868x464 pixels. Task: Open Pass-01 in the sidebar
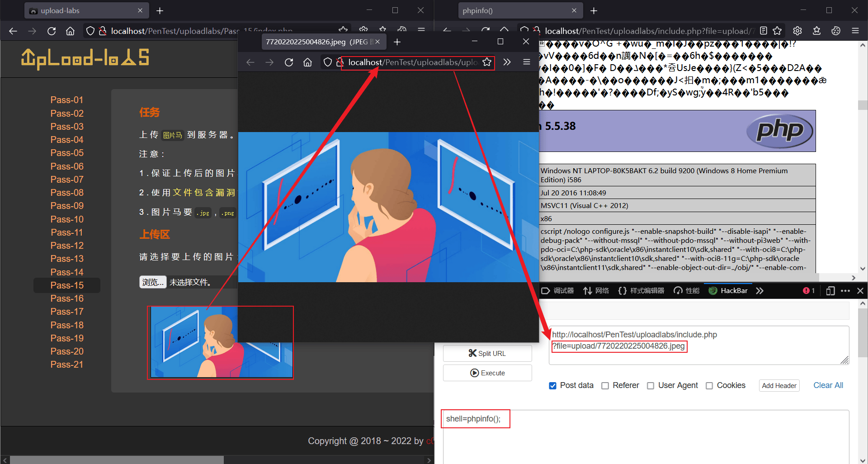(67, 100)
